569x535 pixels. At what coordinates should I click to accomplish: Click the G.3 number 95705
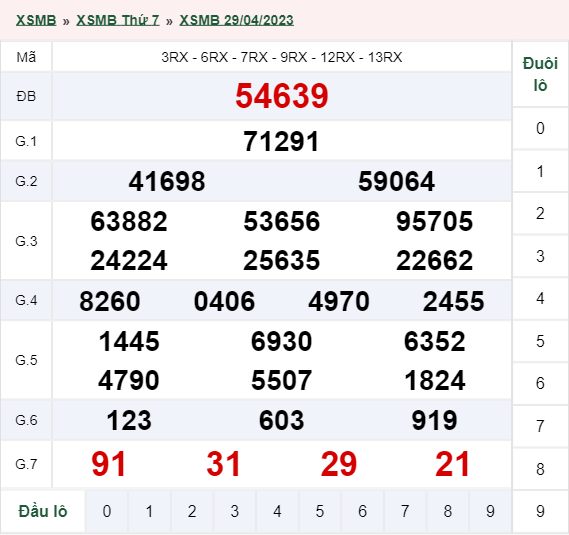(434, 221)
